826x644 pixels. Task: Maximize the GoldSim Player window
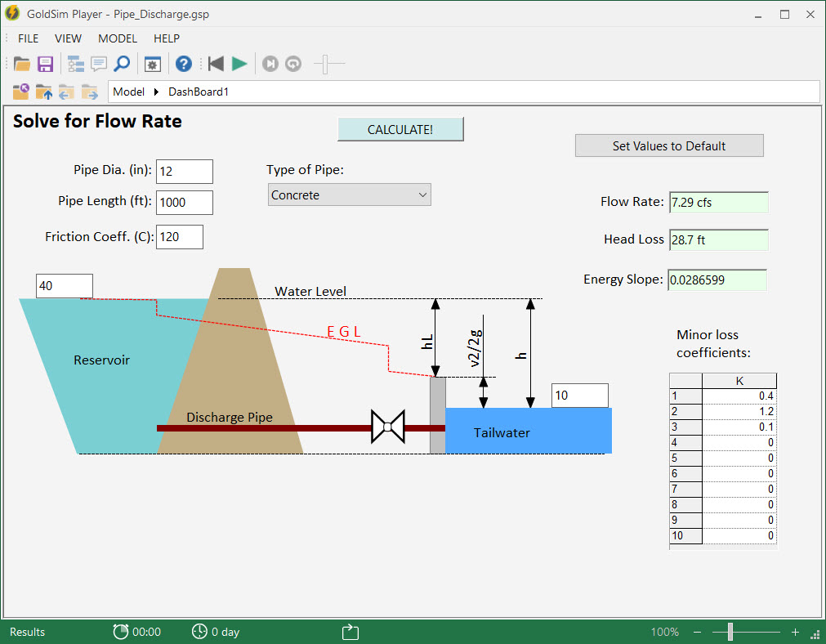click(785, 14)
